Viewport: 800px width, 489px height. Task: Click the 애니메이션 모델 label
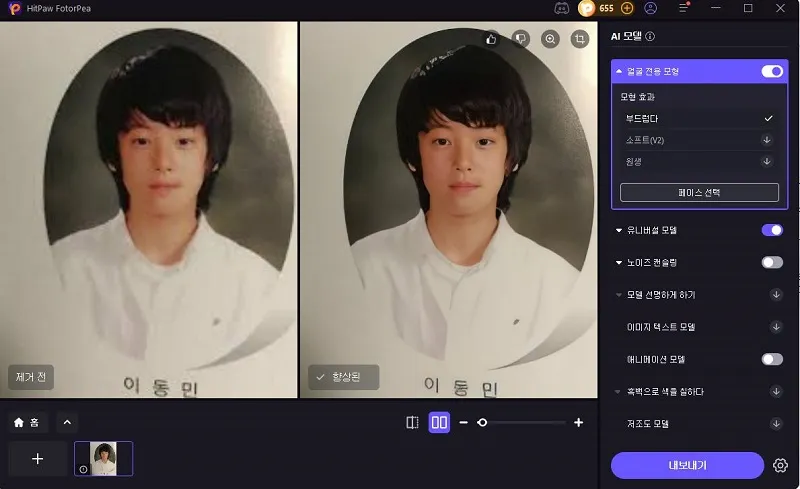[x=656, y=359]
